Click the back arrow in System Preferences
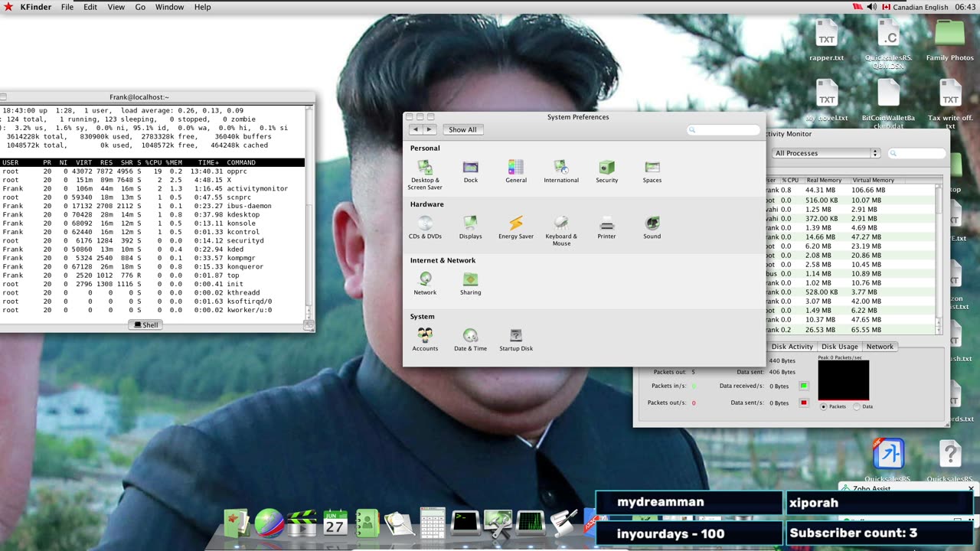980x551 pixels. pyautogui.click(x=416, y=129)
